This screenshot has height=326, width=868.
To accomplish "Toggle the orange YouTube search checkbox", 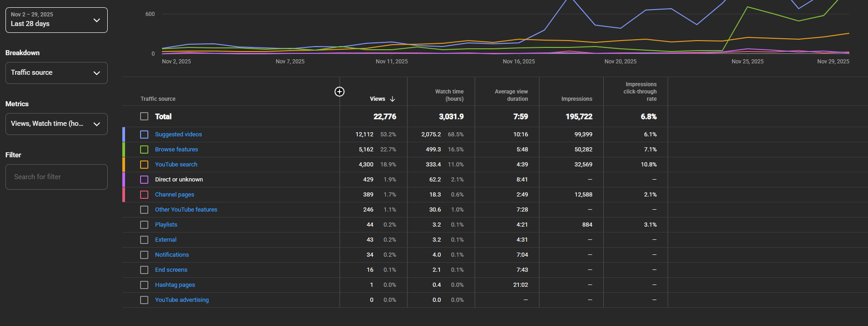I will coord(144,165).
